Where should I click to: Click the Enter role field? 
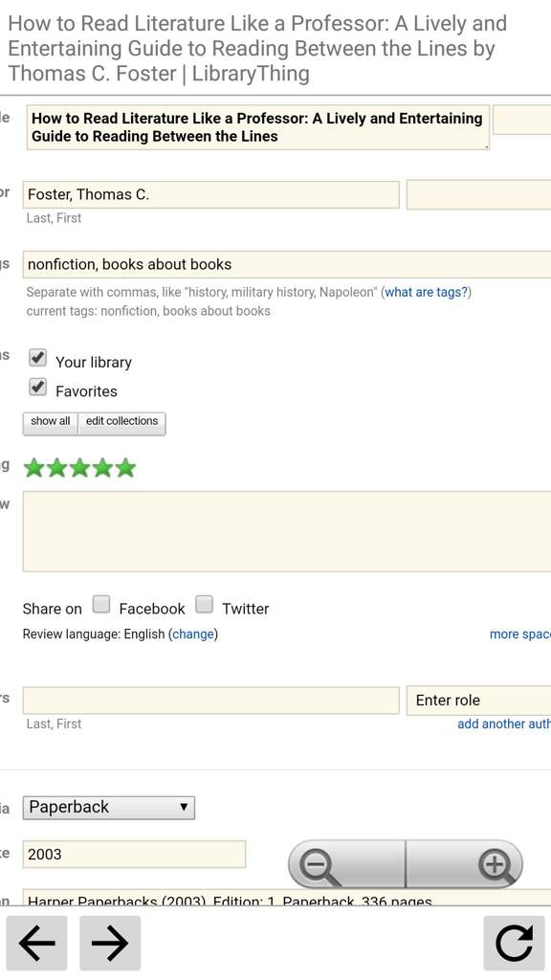[478, 700]
